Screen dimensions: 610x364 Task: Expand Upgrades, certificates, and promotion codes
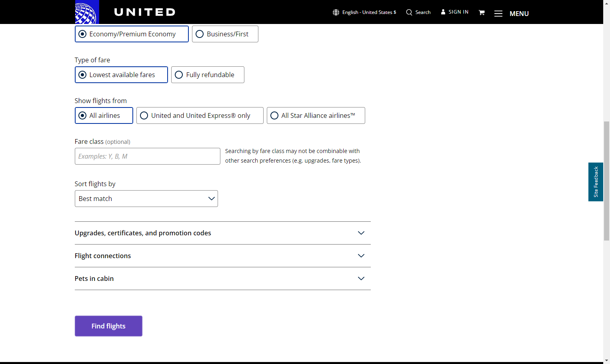[223, 233]
